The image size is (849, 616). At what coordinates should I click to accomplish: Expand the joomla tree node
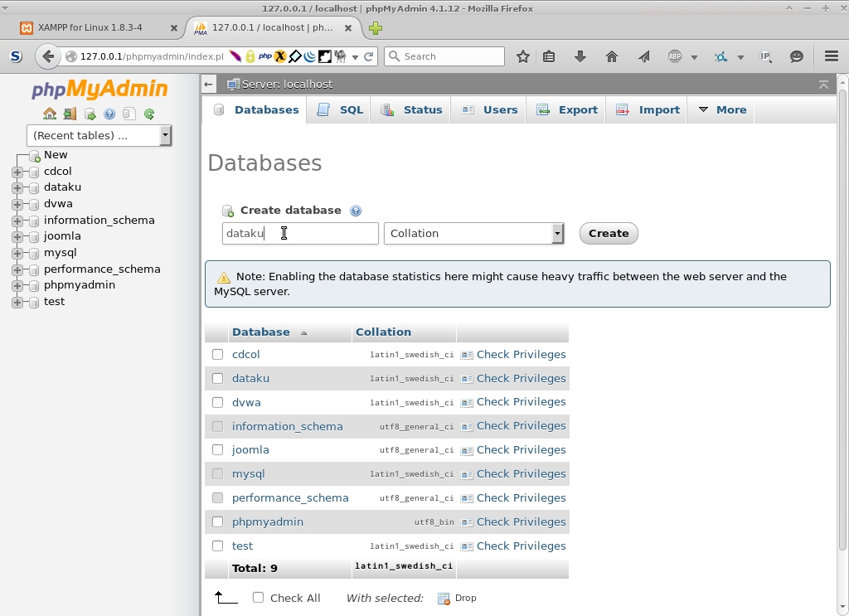click(x=17, y=236)
